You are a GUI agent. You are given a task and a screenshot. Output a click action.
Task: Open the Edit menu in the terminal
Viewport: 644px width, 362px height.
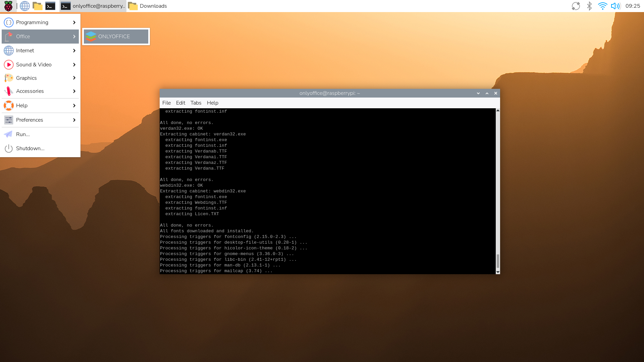click(180, 103)
